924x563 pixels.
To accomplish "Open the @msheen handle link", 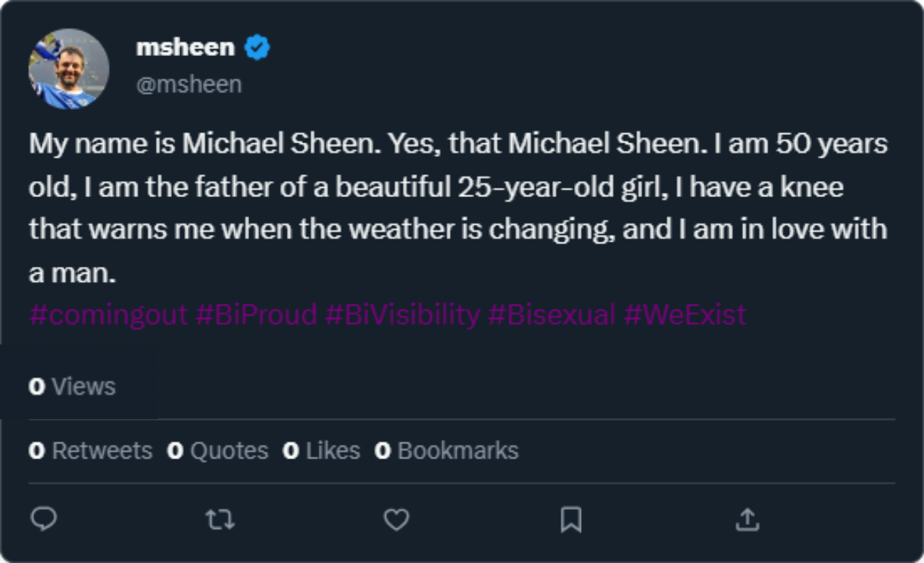I will click(x=189, y=84).
